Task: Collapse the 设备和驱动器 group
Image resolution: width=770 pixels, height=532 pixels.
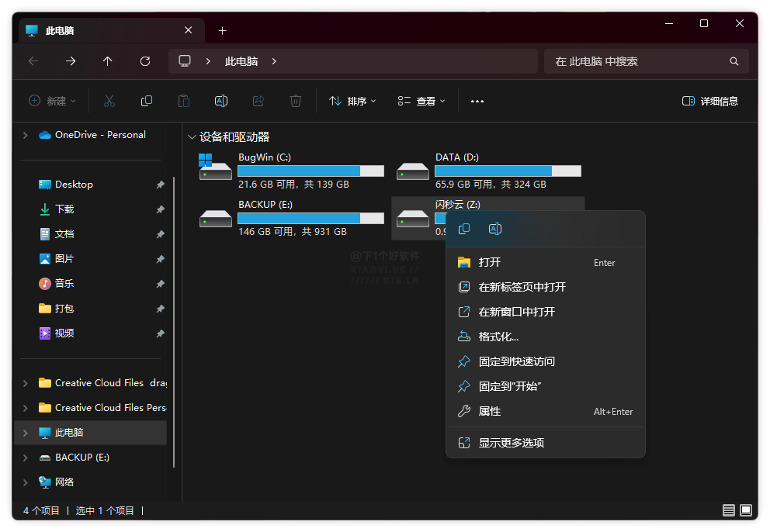Action: coord(192,137)
